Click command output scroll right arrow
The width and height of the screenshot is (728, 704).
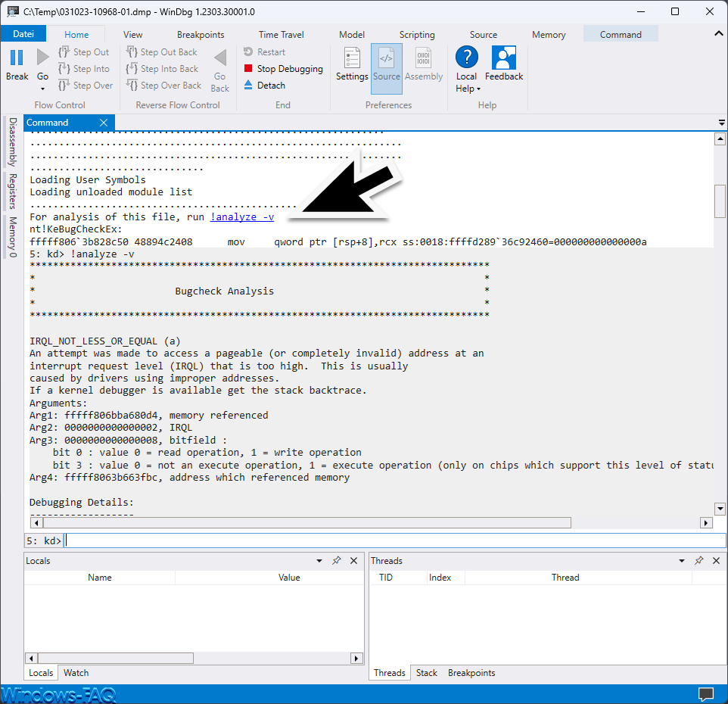coord(706,523)
